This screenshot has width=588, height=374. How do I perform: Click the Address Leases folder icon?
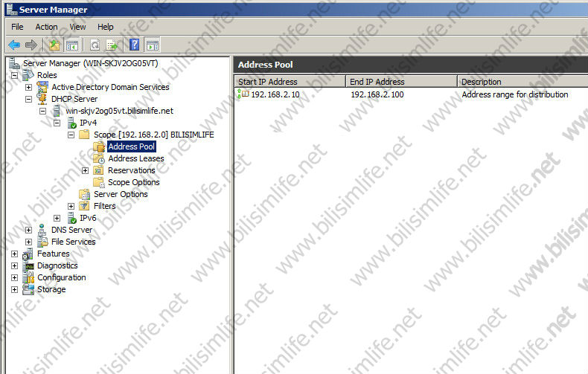[99, 158]
